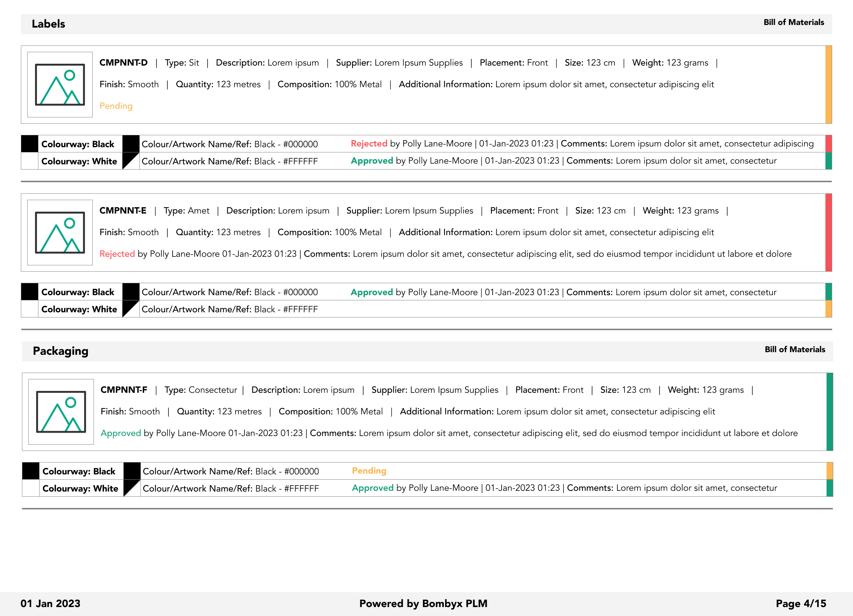
Task: Click the Pending status text of CMPNNT-D
Action: pyautogui.click(x=116, y=106)
